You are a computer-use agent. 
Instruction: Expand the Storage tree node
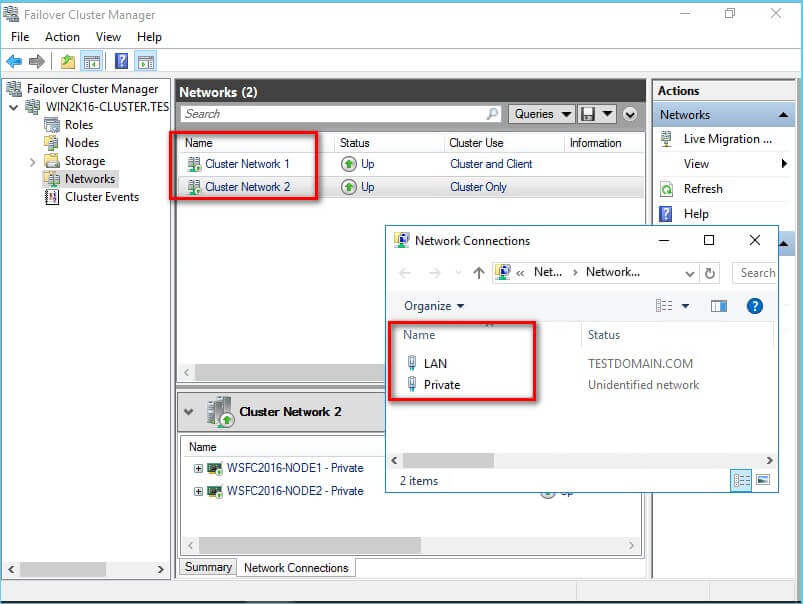32,162
